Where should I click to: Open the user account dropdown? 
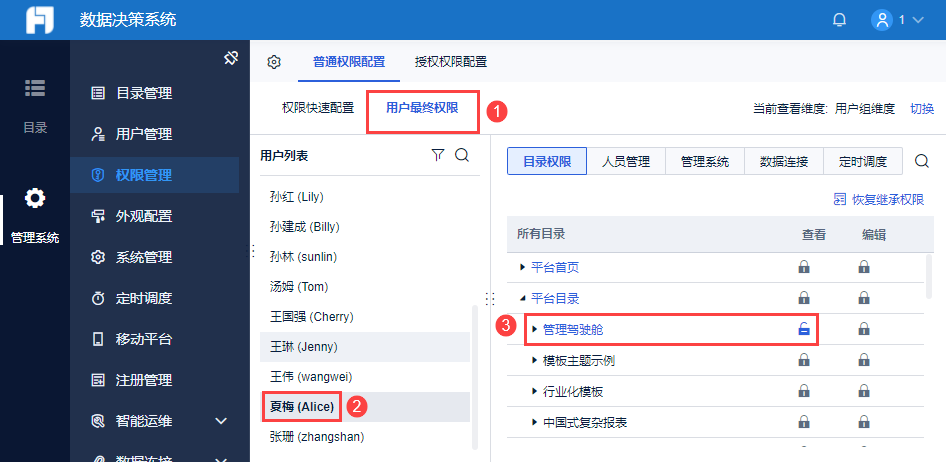coord(897,20)
